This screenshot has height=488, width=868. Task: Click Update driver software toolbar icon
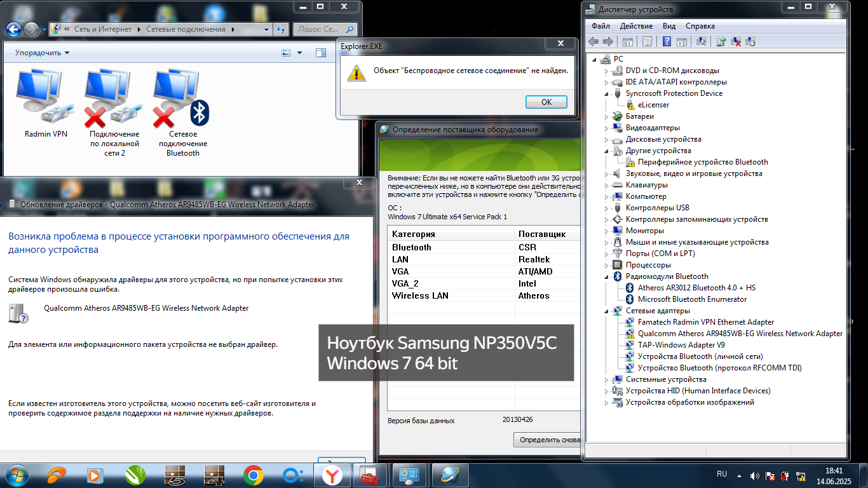pos(721,41)
